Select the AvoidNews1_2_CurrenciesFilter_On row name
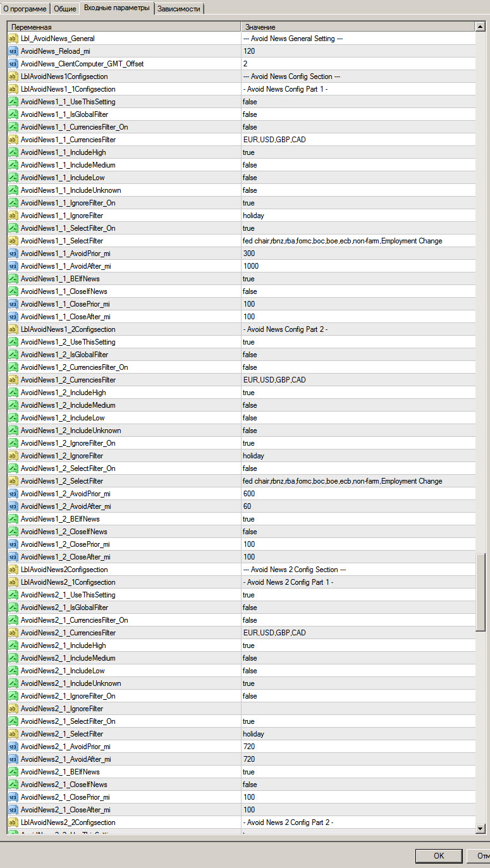 pyautogui.click(x=75, y=367)
